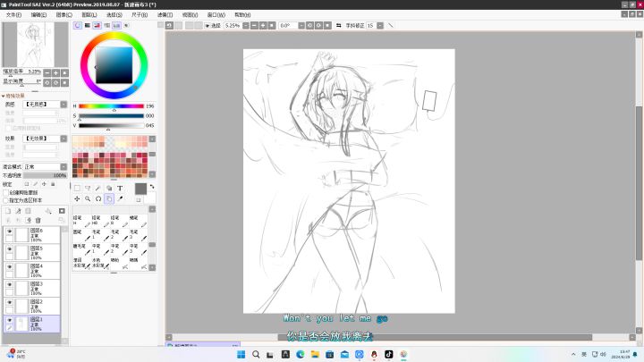The image size is (644, 362).
Task: Open the 混合模式 blending mode dropdown
Action: coord(46,166)
